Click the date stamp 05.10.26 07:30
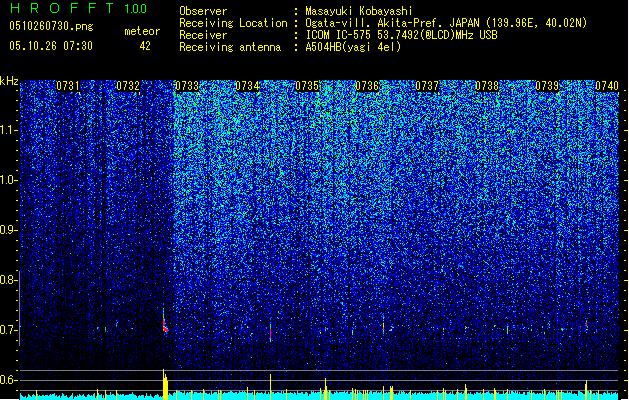This screenshot has width=629, height=400. point(51,46)
